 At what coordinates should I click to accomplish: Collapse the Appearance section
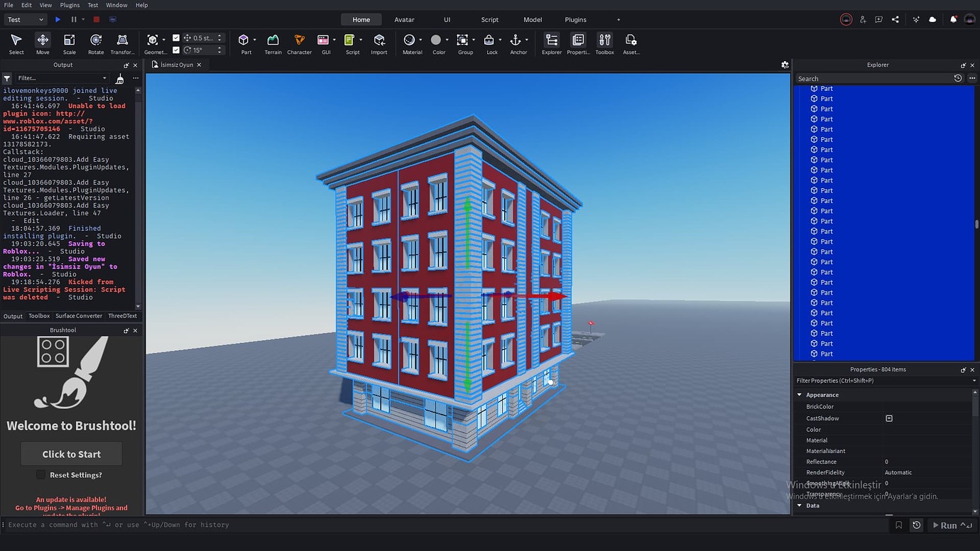[800, 395]
